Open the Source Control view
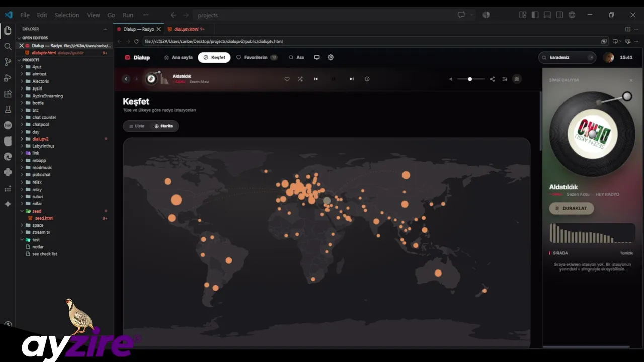The height and width of the screenshot is (362, 644). [8, 62]
